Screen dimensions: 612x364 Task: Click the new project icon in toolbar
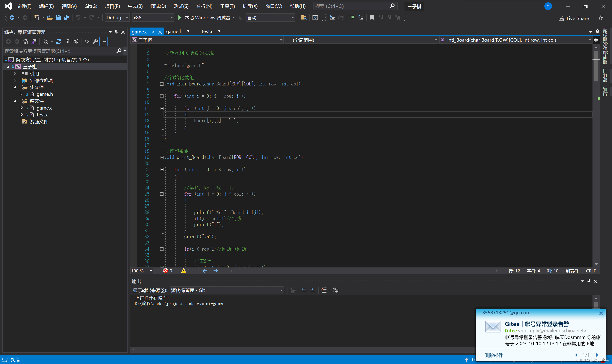(37, 18)
